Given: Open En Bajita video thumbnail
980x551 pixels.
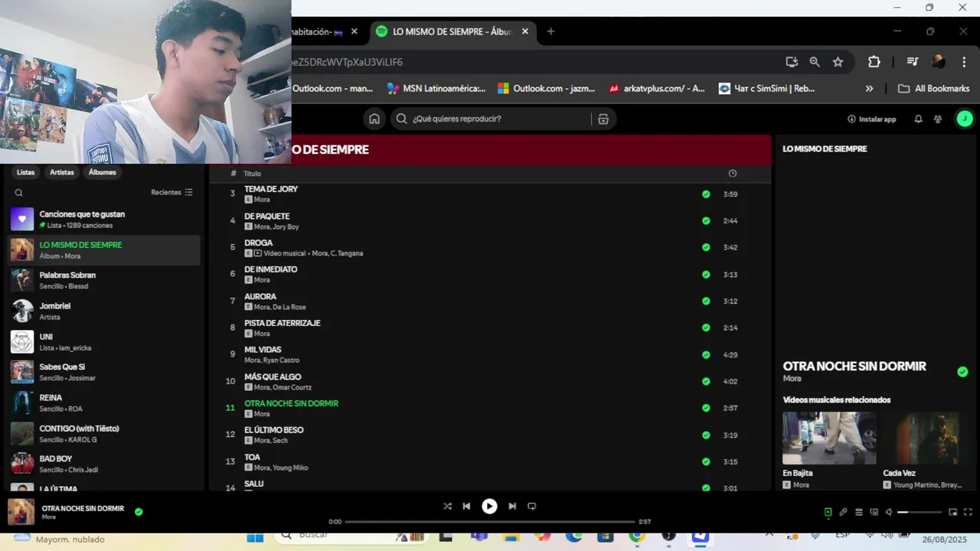Looking at the screenshot, I should (829, 439).
